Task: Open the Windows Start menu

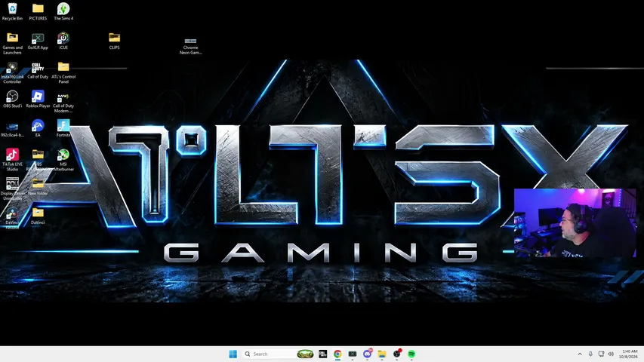Action: pyautogui.click(x=233, y=354)
